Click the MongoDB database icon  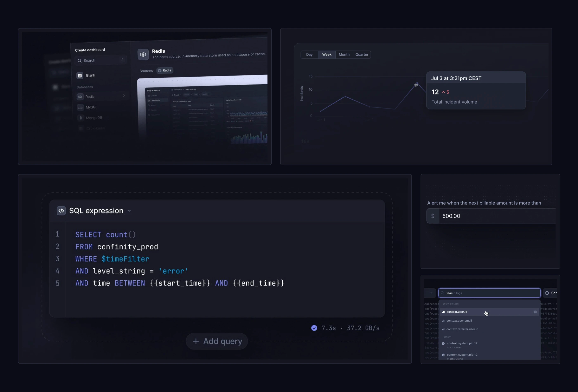[x=81, y=118]
